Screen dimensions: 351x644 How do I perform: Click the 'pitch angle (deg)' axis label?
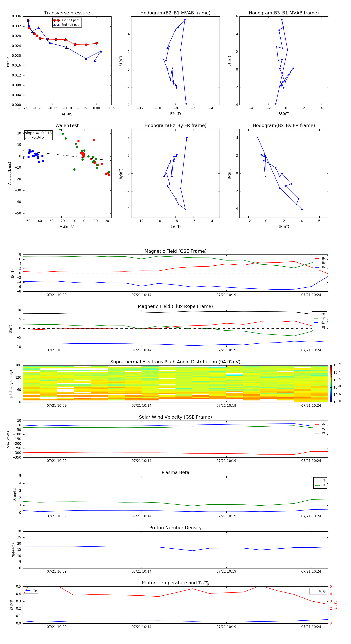pyautogui.click(x=11, y=384)
